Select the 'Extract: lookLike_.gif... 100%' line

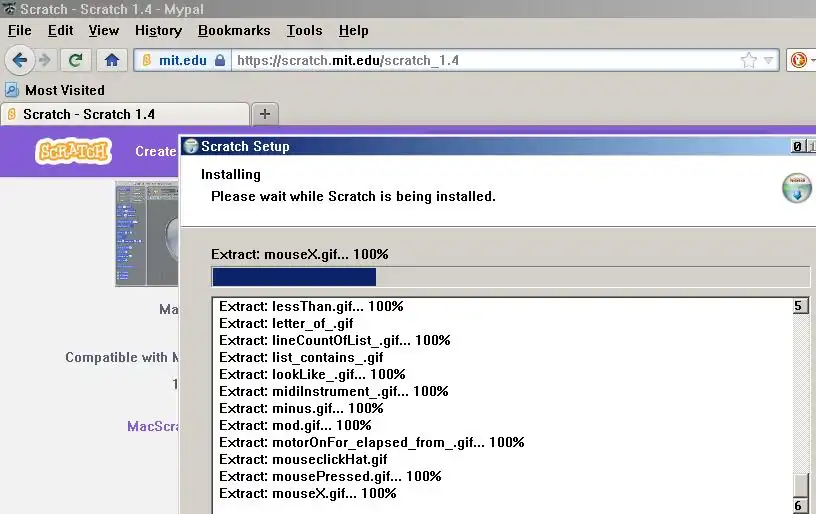click(x=312, y=375)
